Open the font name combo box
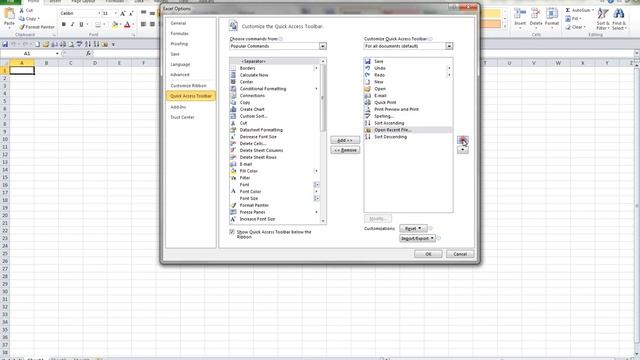Viewport: 640px width, 360px height. point(80,13)
